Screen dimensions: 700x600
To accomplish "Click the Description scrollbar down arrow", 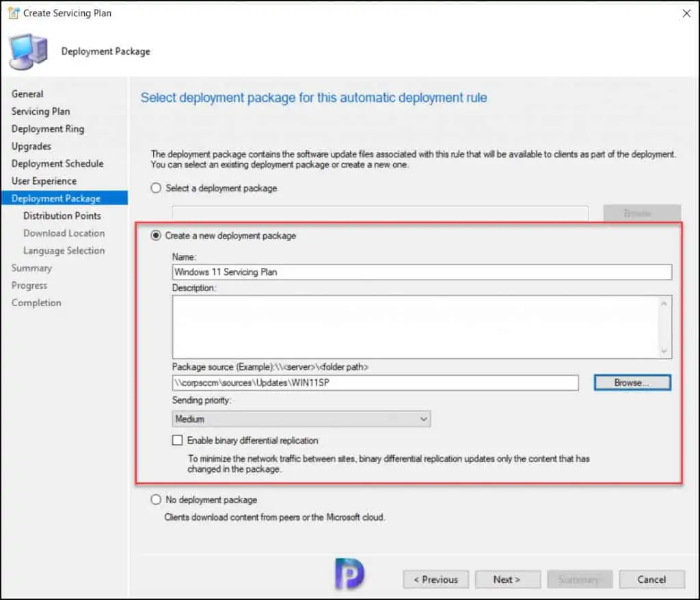I will [664, 351].
